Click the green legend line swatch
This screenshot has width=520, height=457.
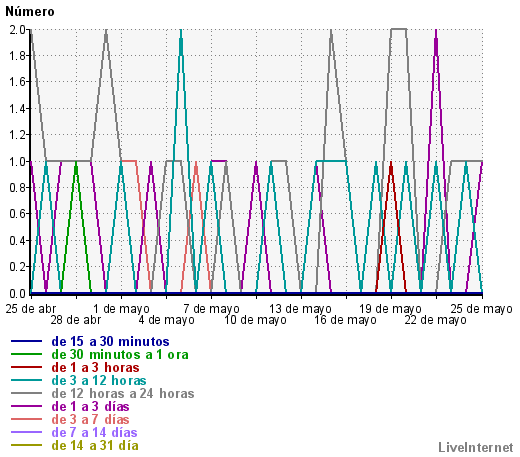click(26, 354)
